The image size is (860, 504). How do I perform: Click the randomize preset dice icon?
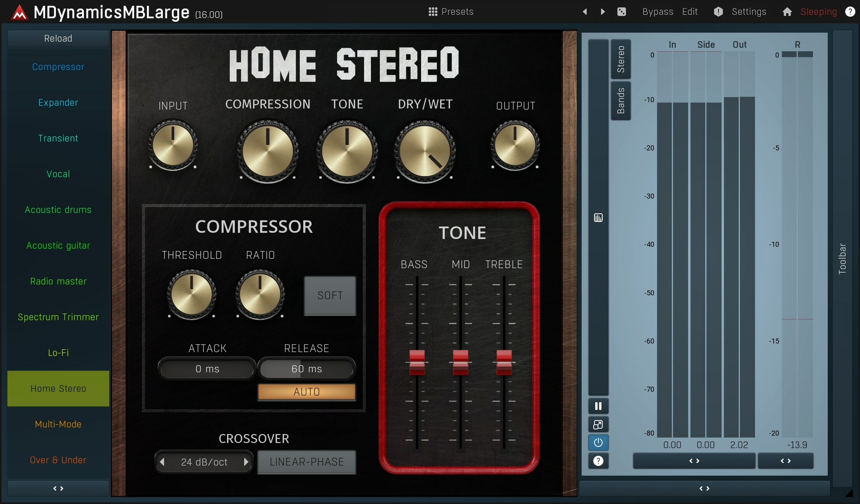622,11
